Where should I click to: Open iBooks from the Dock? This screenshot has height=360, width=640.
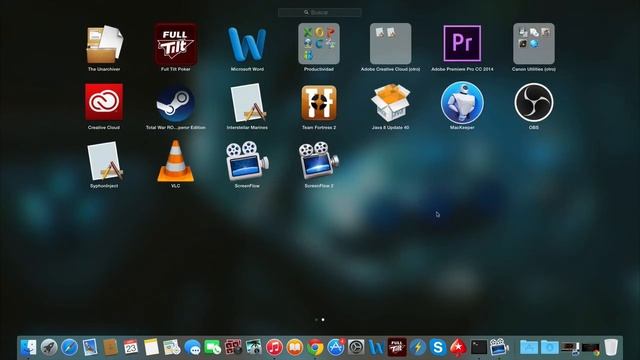295,347
